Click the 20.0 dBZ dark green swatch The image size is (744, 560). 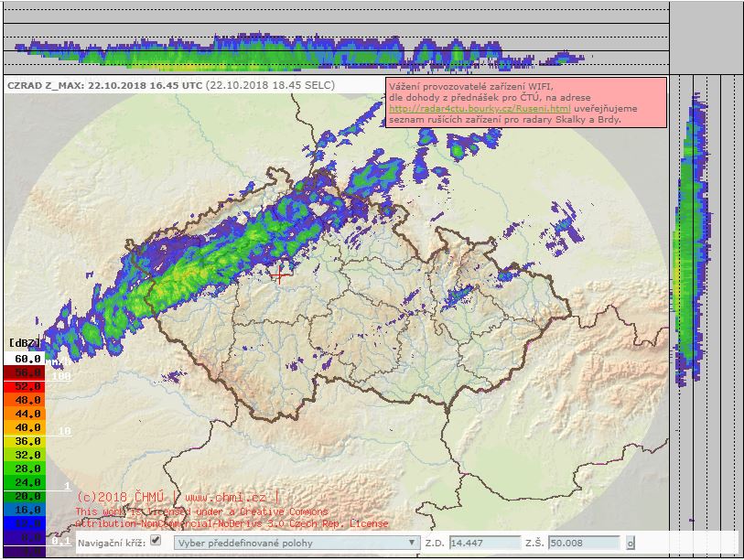[x=24, y=496]
